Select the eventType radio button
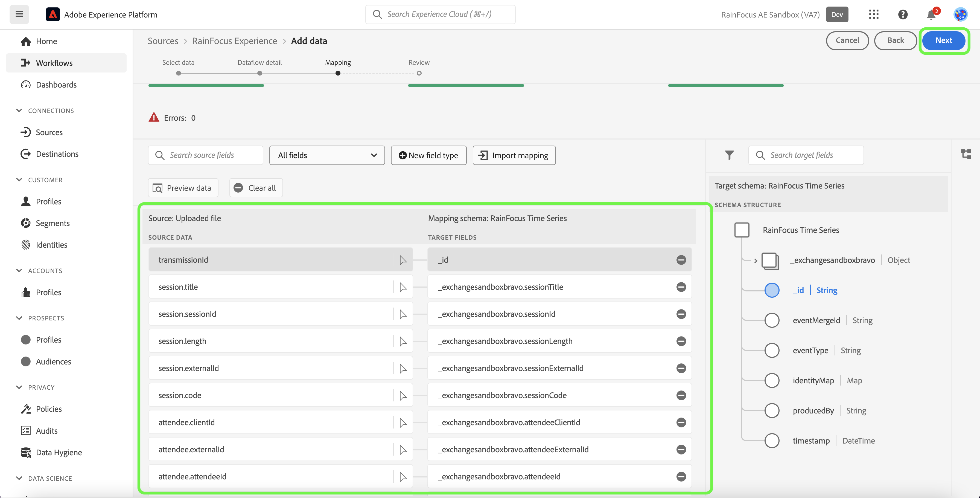 click(x=772, y=350)
